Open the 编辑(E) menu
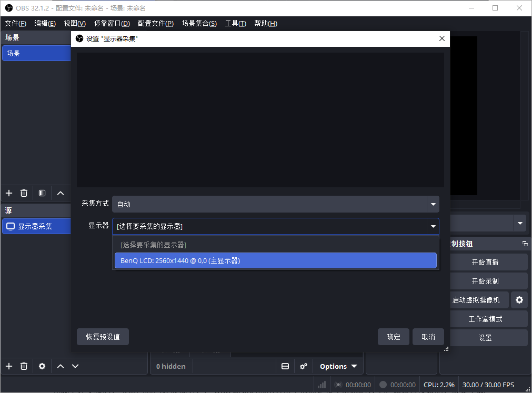532x393 pixels. coord(45,23)
